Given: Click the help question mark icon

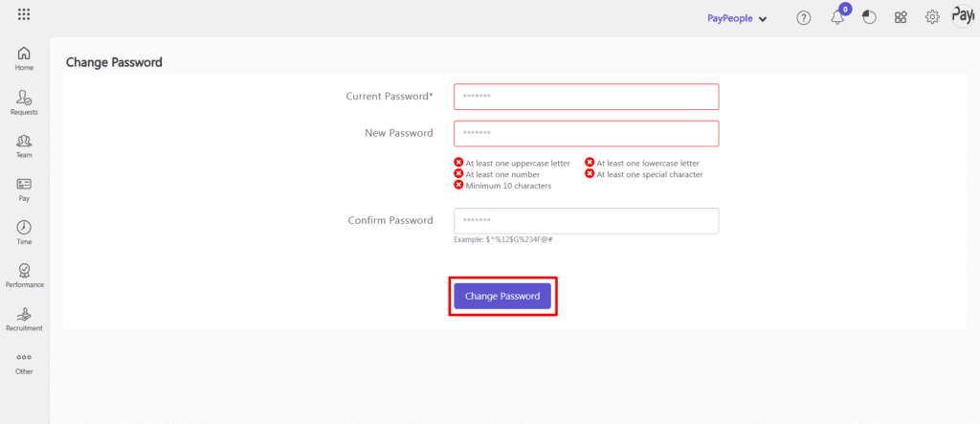Looking at the screenshot, I should click(x=804, y=18).
